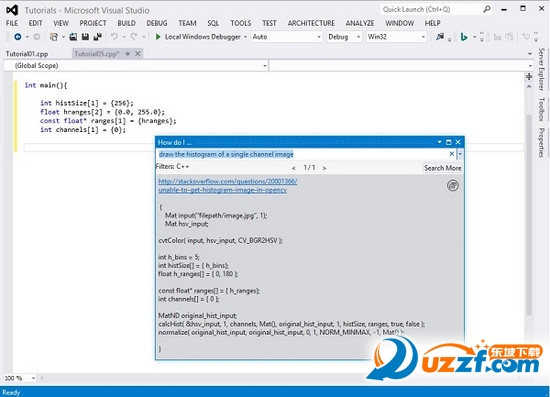Click the Redo toolbar icon
The image size is (550, 397).
pyautogui.click(x=134, y=37)
